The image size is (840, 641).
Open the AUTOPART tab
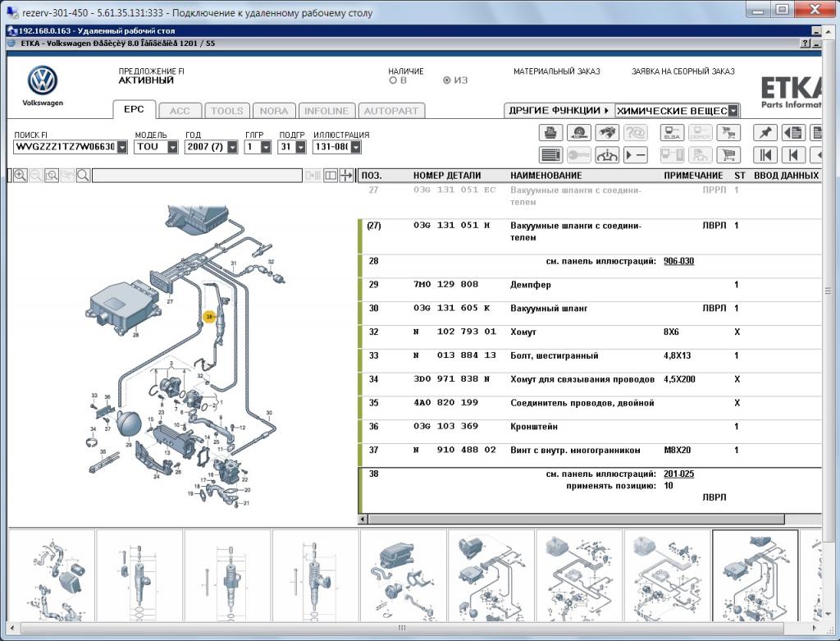pyautogui.click(x=391, y=111)
